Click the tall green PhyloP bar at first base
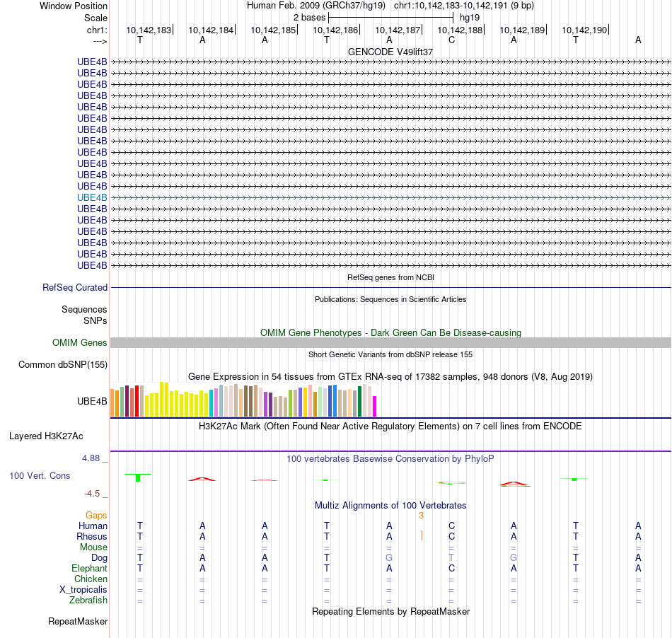This screenshot has width=672, height=638. [x=138, y=477]
